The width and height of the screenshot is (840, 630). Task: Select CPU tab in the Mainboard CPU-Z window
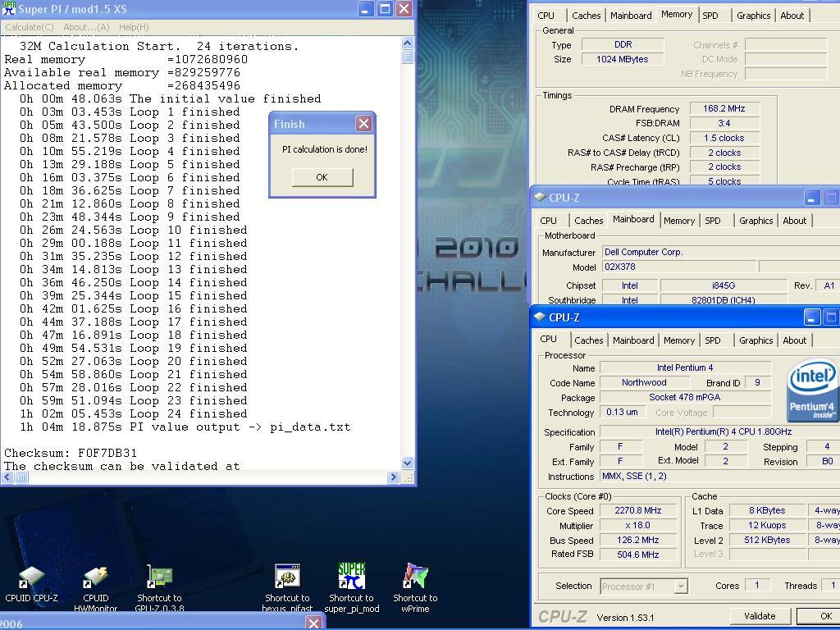click(548, 221)
